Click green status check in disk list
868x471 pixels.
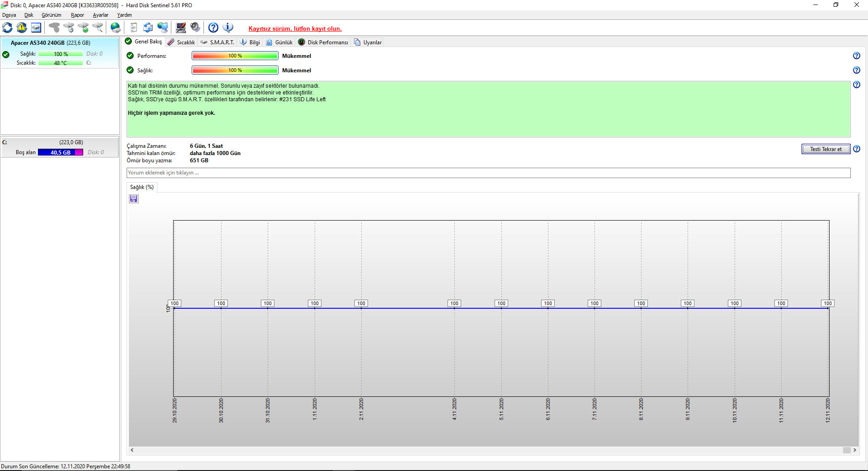click(6, 55)
